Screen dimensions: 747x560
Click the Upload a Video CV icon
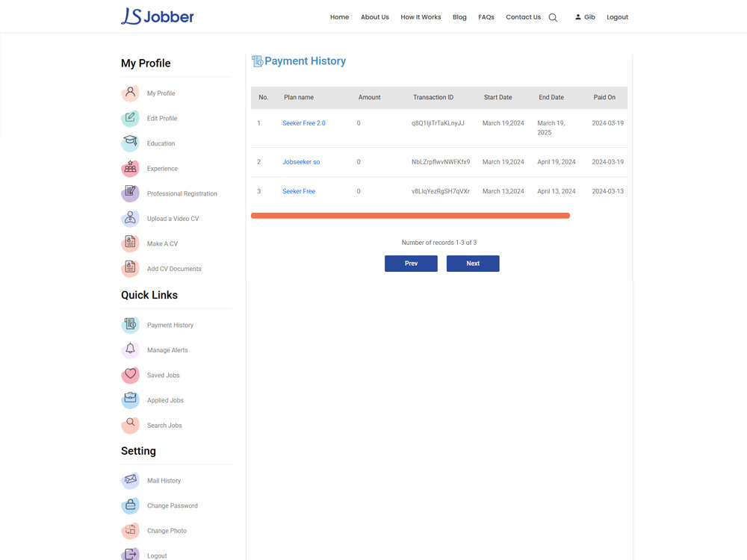click(130, 219)
